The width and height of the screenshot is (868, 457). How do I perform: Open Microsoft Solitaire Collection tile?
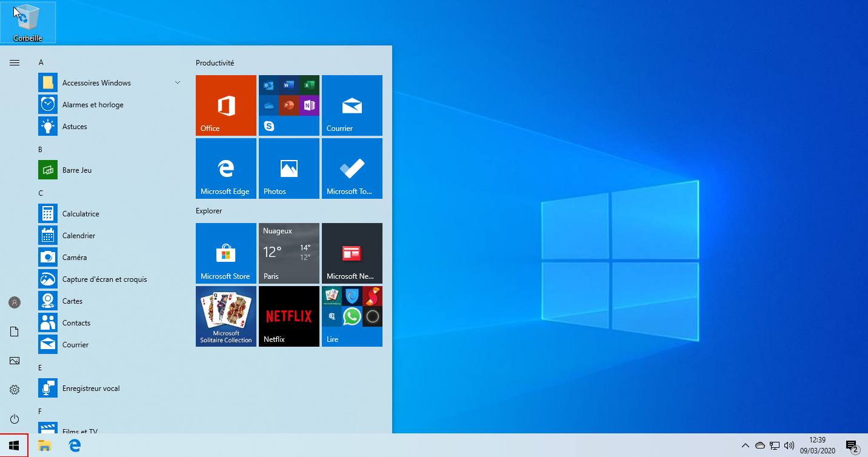click(226, 316)
